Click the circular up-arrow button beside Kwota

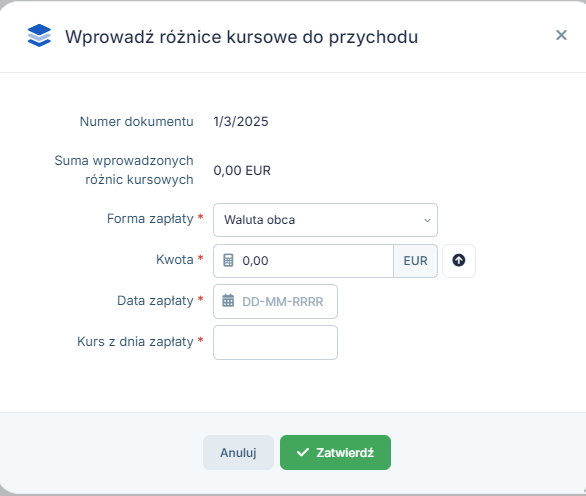[x=459, y=261]
